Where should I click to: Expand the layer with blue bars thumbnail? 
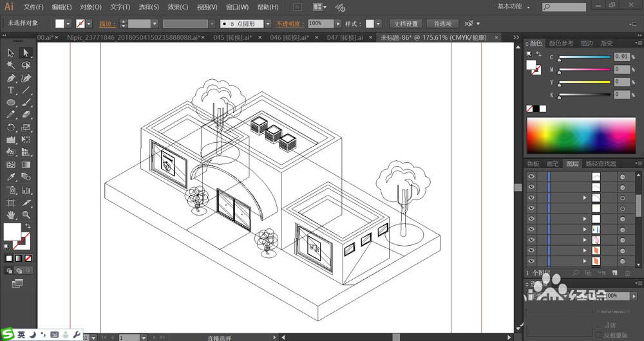[585, 230]
